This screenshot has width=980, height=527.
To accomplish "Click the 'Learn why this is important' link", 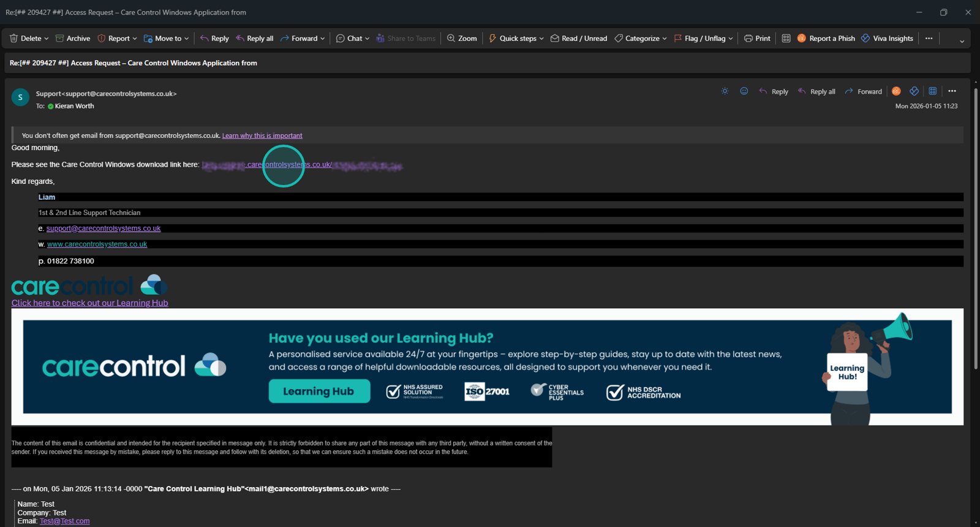I will point(262,135).
